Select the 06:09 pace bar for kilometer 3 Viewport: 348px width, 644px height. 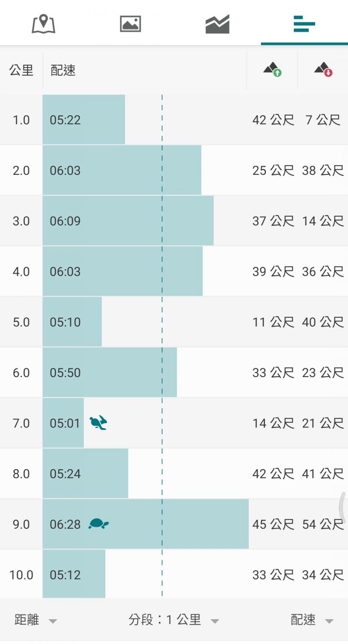coord(128,221)
